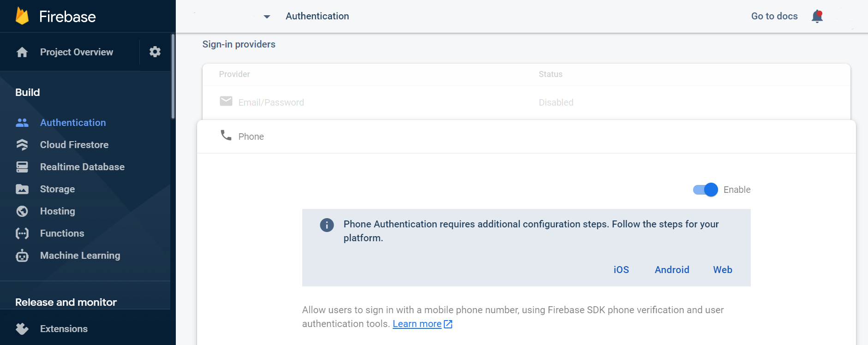The width and height of the screenshot is (868, 345).
Task: Click the Authentication page title
Action: tap(317, 16)
